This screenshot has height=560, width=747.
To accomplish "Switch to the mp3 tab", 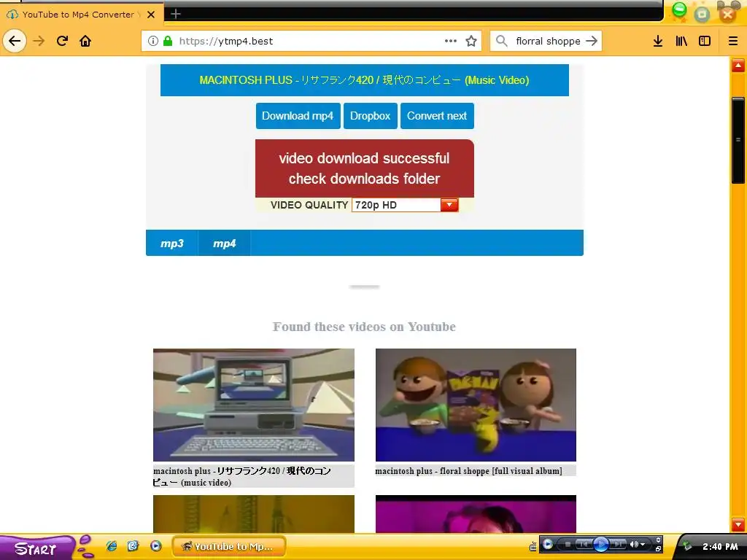I will [x=172, y=244].
